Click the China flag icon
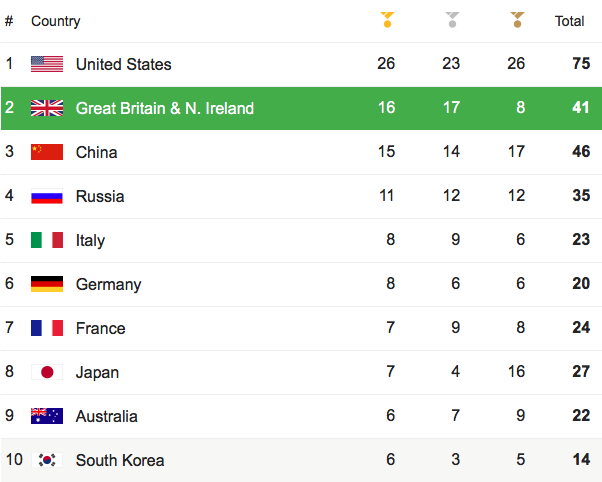Viewport: 602px width, 482px height. [47, 152]
